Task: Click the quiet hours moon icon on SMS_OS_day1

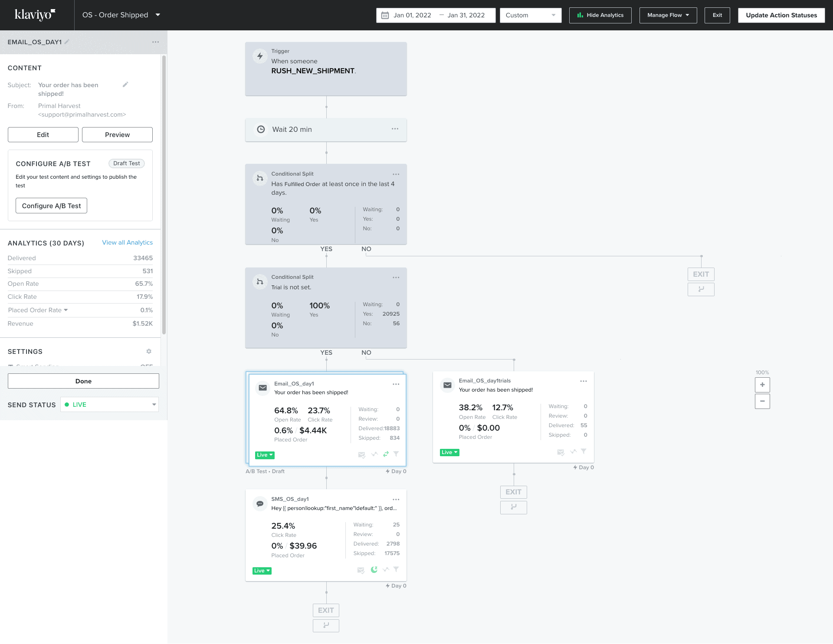Action: pos(374,570)
